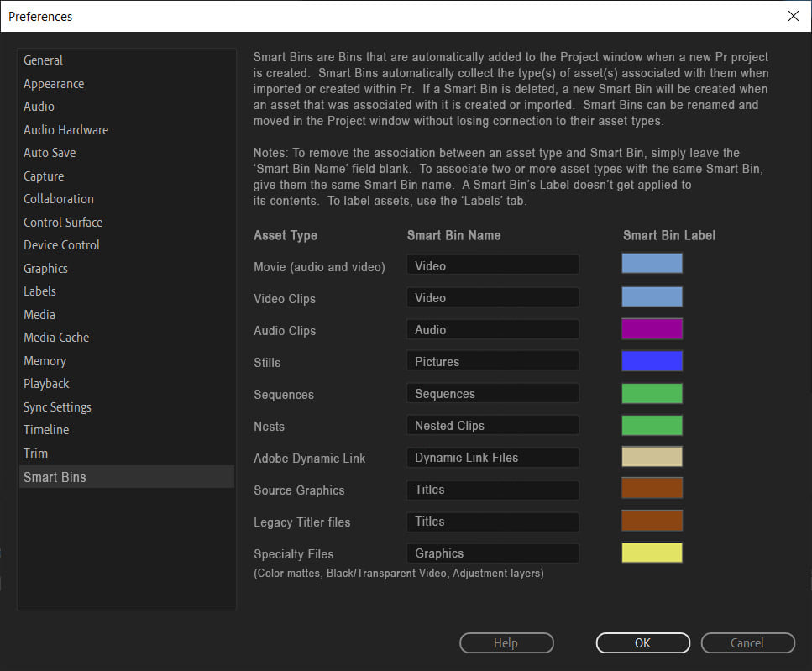Change the Sequences green label color
Image resolution: width=812 pixels, height=671 pixels.
(x=652, y=392)
